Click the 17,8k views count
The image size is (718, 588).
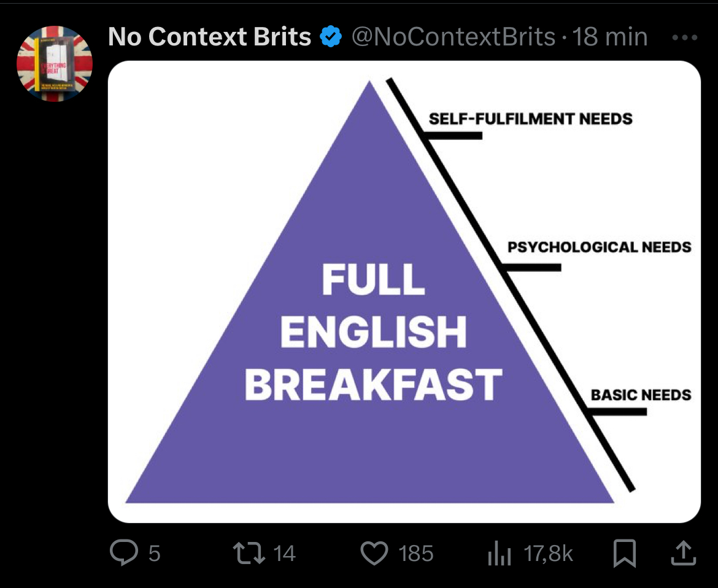(549, 554)
